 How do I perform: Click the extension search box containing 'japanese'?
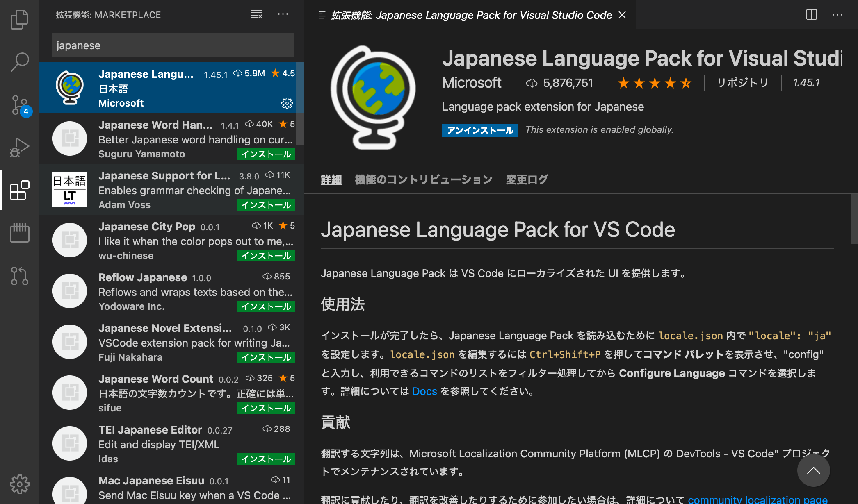coord(173,45)
